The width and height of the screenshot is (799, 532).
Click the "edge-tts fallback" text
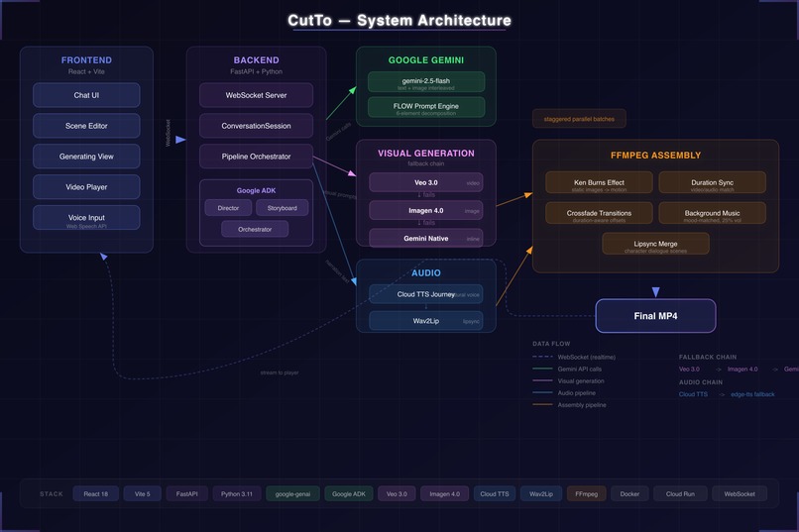(752, 394)
